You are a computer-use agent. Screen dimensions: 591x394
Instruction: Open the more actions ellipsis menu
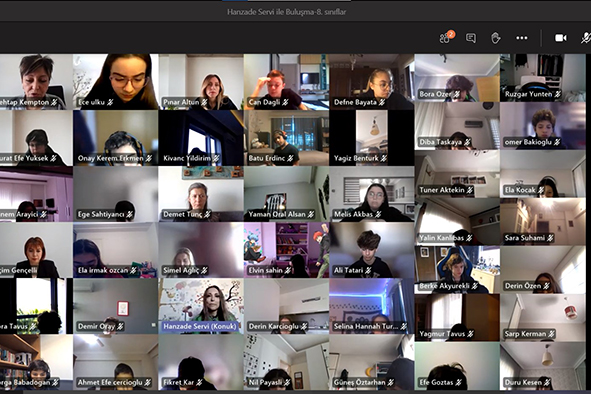pos(522,38)
